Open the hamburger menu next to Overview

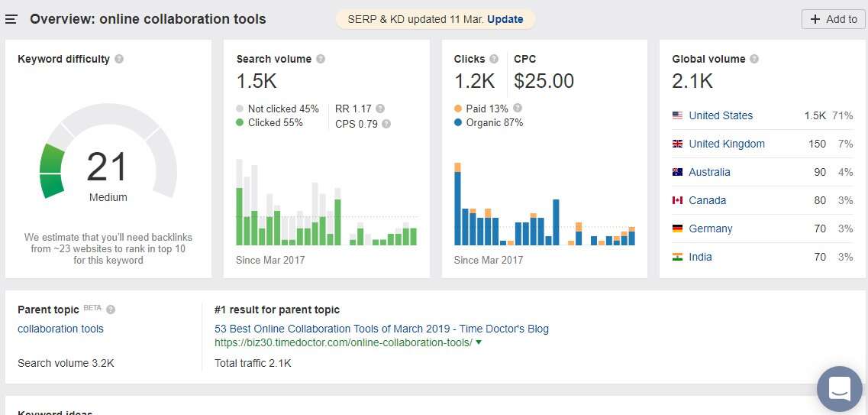(x=11, y=19)
